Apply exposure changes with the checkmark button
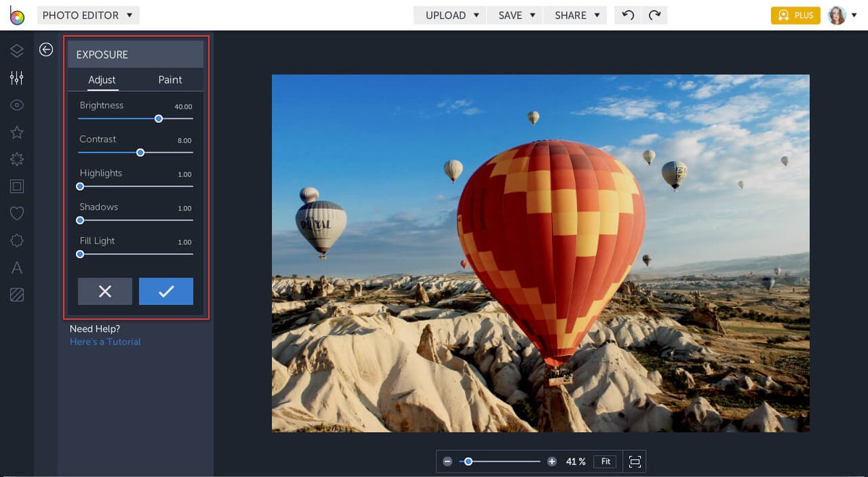Image resolution: width=868 pixels, height=477 pixels. coord(166,291)
